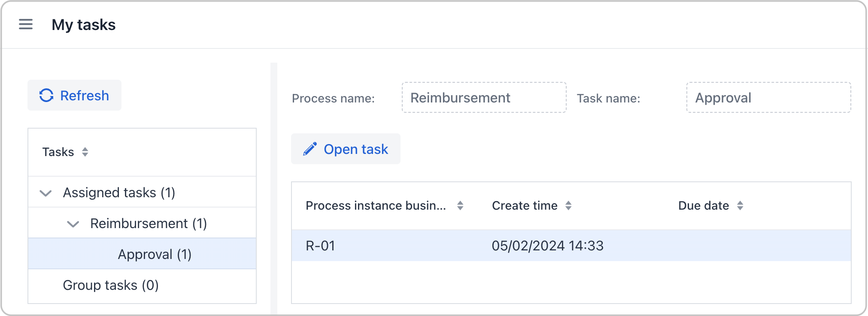Select the Assigned tasks (1) label
This screenshot has width=868, height=316.
119,193
